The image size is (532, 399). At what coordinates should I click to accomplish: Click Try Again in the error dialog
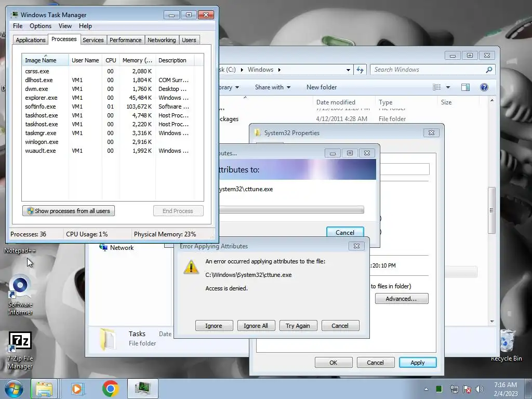coord(298,326)
